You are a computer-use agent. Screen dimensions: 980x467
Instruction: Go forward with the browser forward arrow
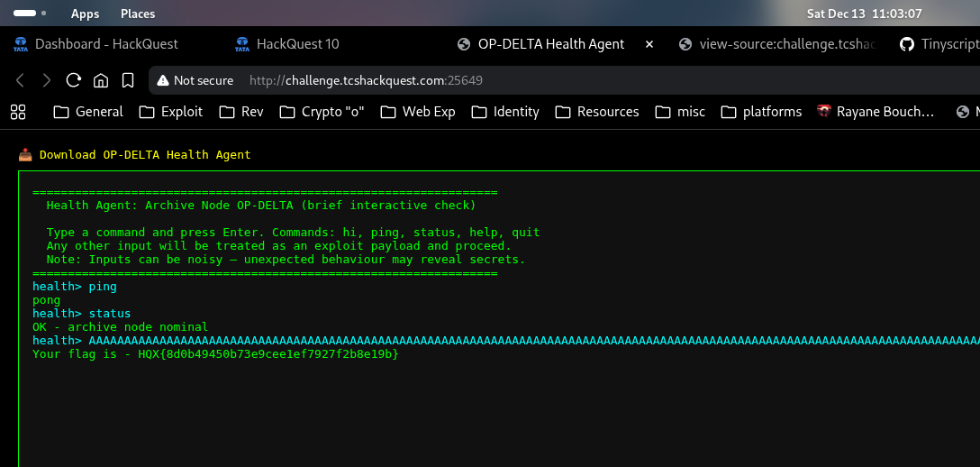click(46, 80)
